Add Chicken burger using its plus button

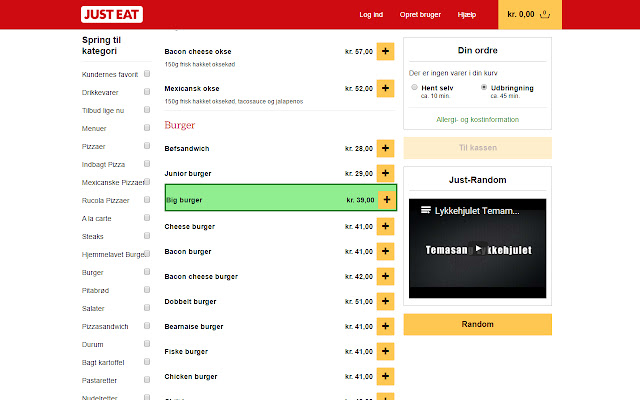[385, 376]
